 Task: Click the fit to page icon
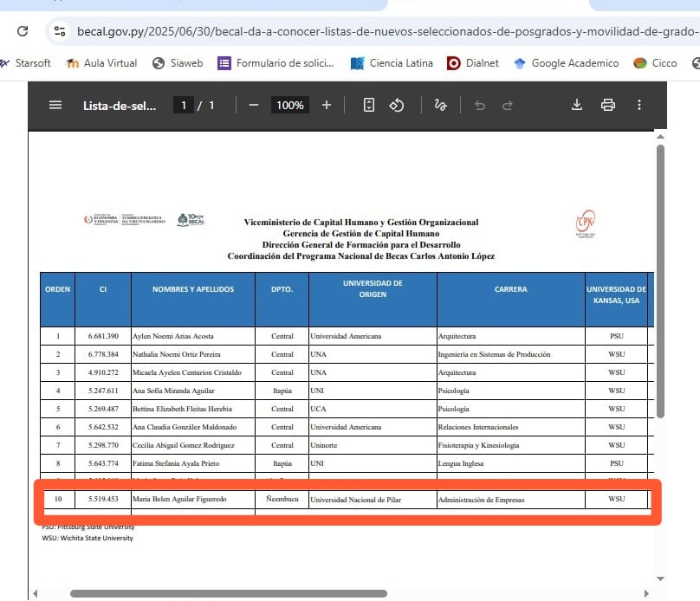coord(369,106)
